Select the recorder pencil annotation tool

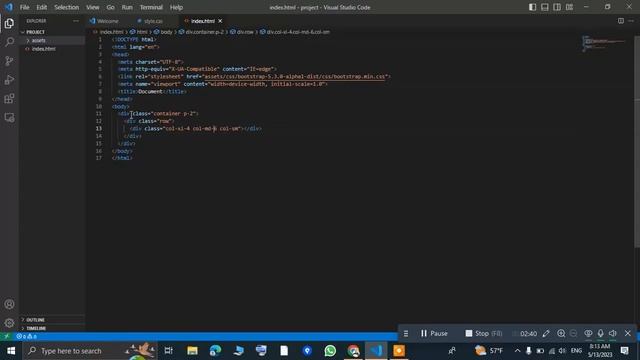(546, 333)
